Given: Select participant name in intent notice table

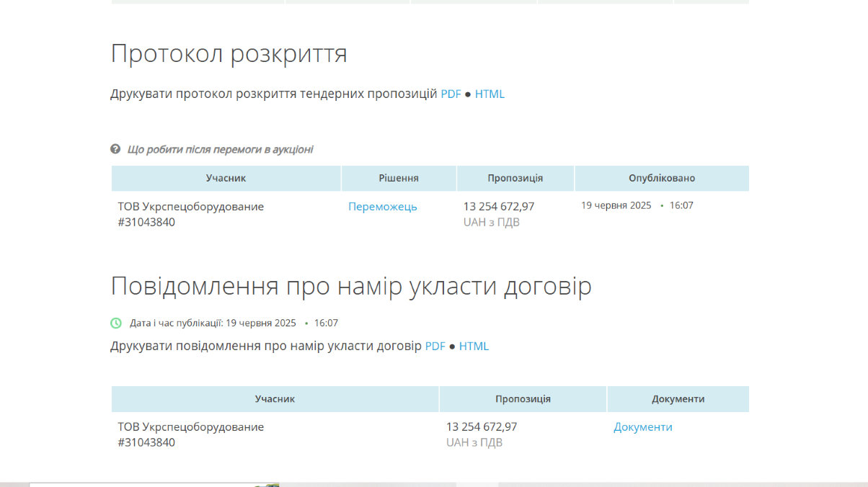Looking at the screenshot, I should 191,427.
